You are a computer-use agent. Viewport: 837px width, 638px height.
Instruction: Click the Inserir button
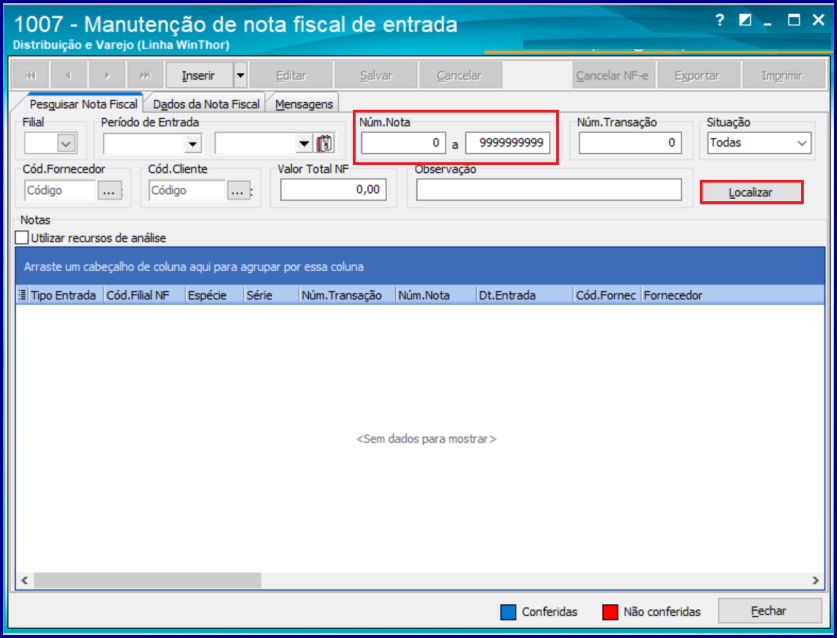tap(200, 75)
